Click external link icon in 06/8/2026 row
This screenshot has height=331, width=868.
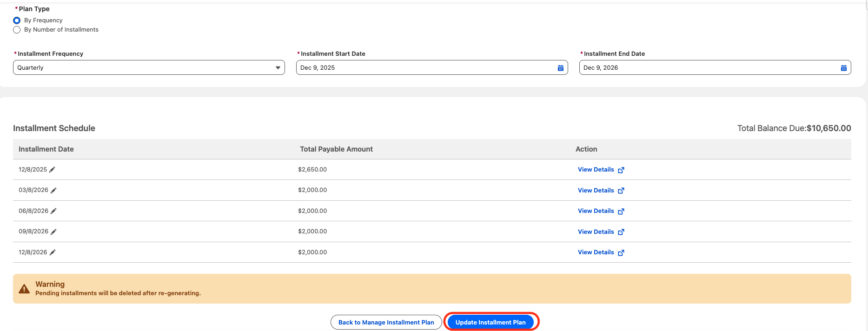pos(621,212)
